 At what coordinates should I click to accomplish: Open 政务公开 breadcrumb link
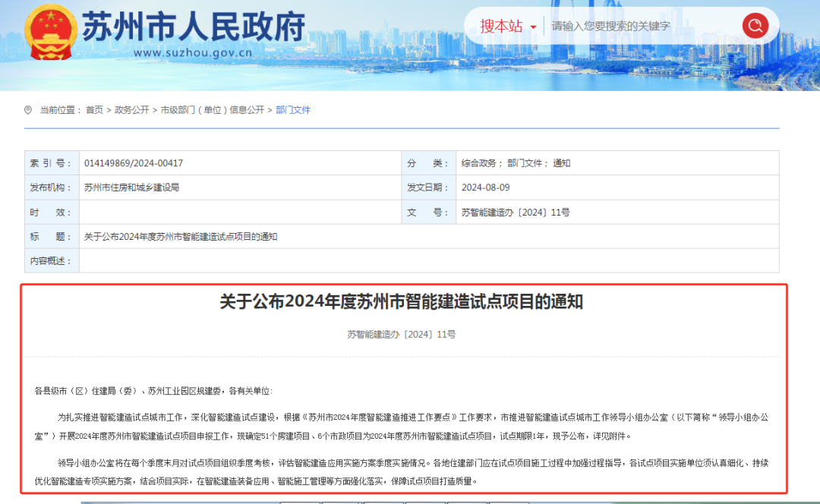point(131,110)
